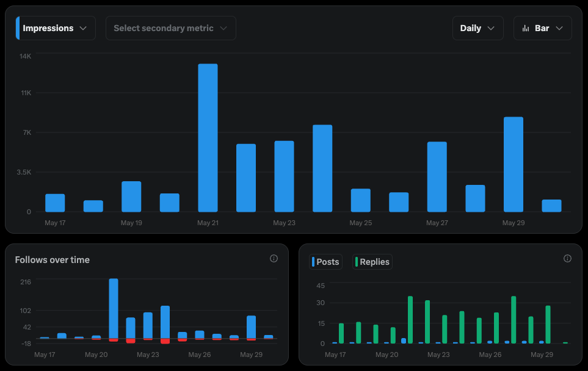Click the May 26 label in Posts/Replies chart
Screen dimensions: 588x371
click(490, 355)
